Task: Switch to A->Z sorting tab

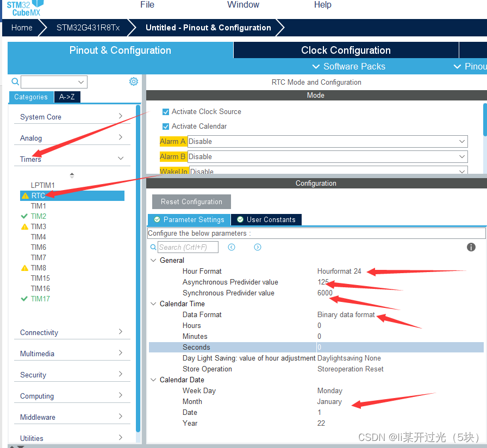Action: tap(67, 97)
